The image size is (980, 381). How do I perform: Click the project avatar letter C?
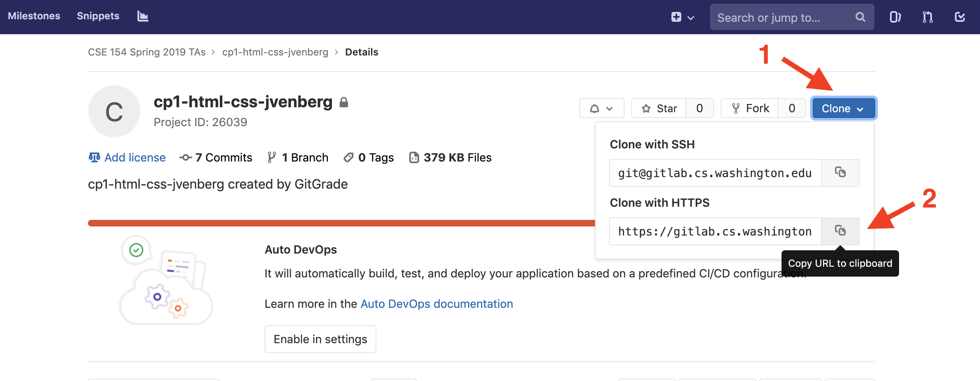click(114, 111)
